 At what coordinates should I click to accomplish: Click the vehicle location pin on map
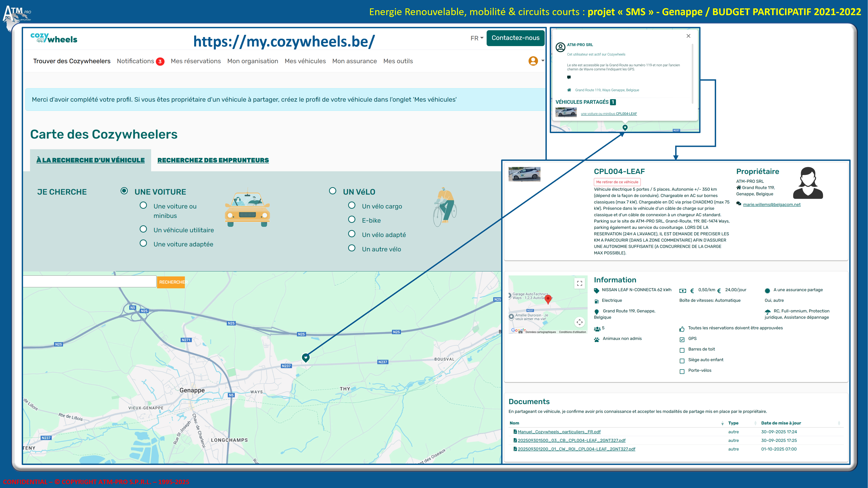click(x=306, y=357)
